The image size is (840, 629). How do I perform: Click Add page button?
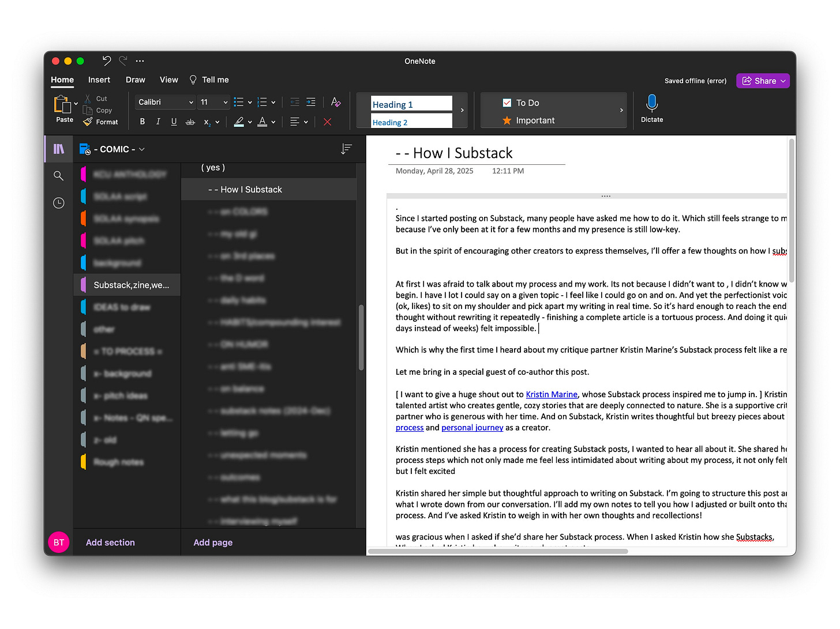click(x=213, y=543)
